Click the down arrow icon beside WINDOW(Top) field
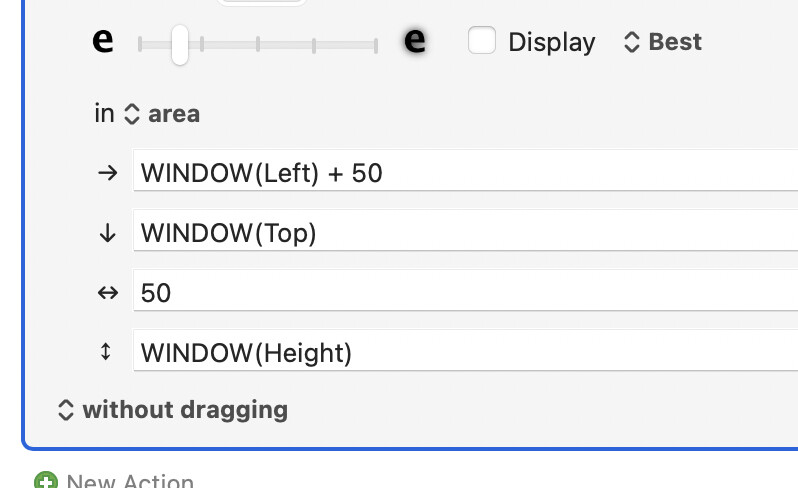This screenshot has width=798, height=488. 107,233
